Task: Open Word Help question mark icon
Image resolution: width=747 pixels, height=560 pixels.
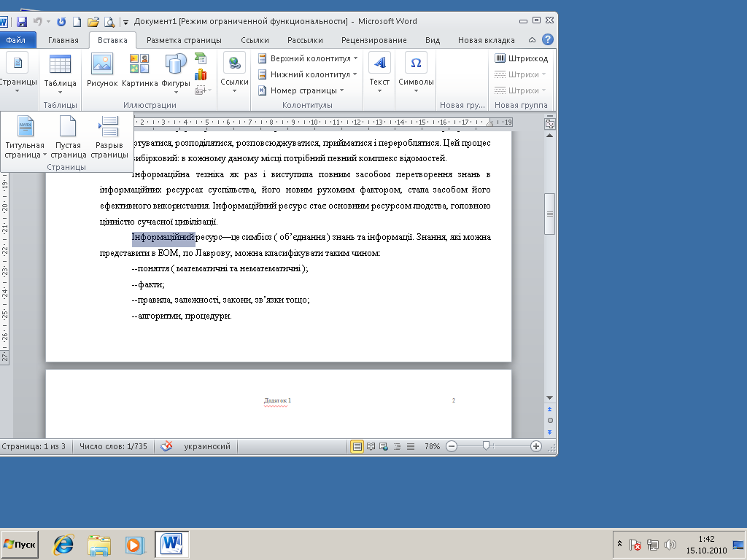Action: coord(548,39)
